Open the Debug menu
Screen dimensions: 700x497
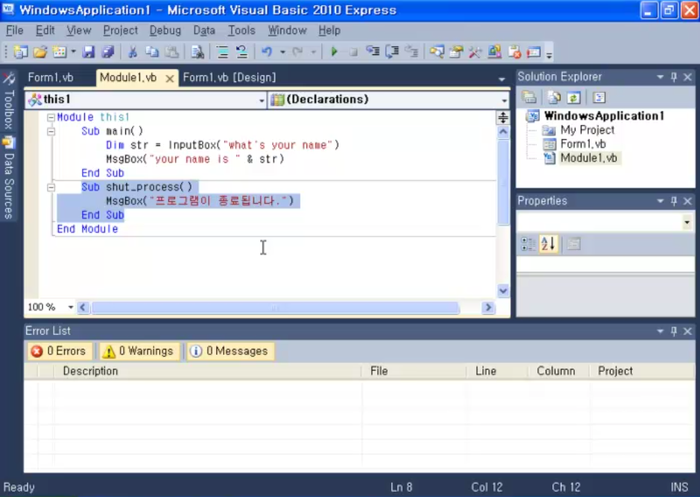pos(165,30)
